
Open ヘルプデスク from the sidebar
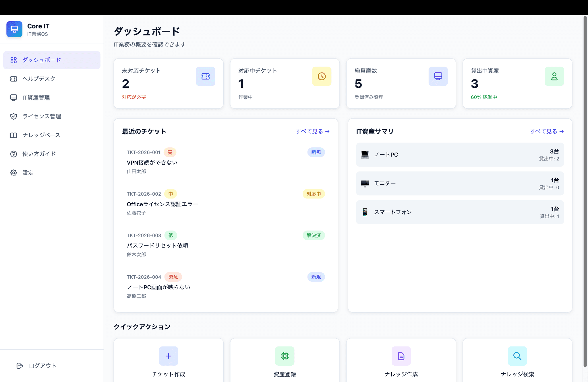pyautogui.click(x=38, y=79)
